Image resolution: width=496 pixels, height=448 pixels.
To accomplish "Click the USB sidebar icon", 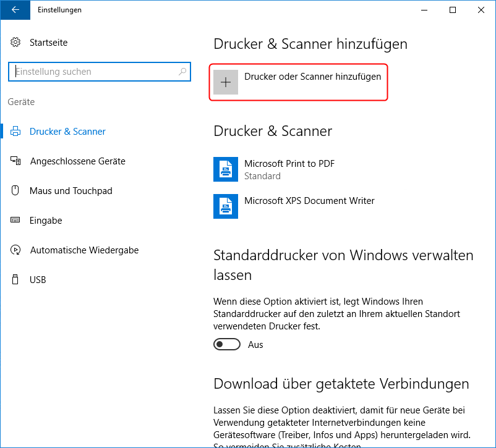I will click(x=15, y=280).
